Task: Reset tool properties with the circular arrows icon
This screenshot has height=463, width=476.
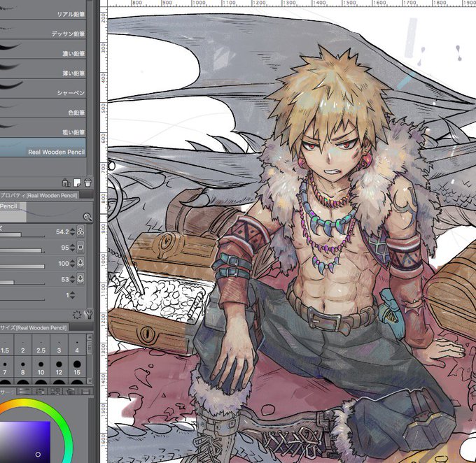Action: coord(77,314)
